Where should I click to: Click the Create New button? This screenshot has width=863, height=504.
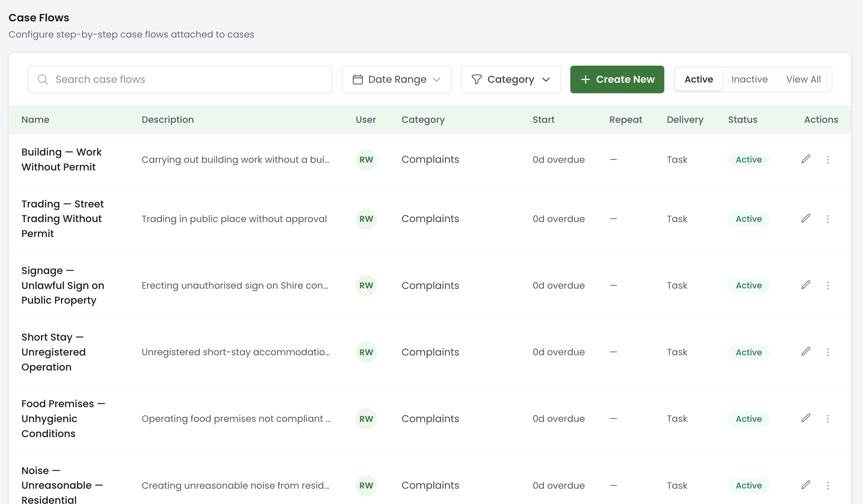[617, 79]
